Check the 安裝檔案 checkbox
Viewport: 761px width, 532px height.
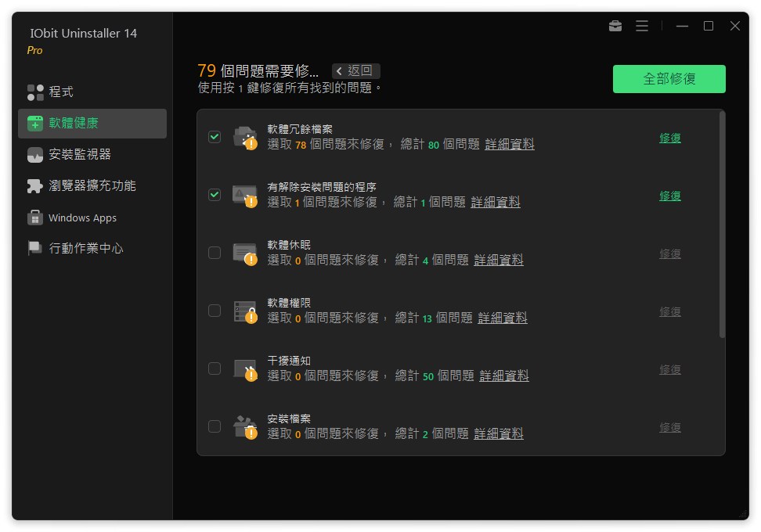(215, 426)
